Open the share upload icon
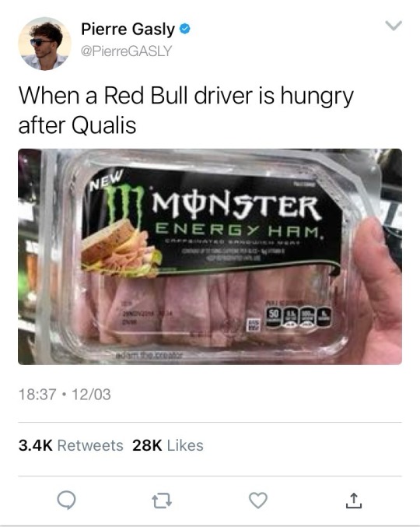Screen dimensions: 420x527 click(x=354, y=500)
